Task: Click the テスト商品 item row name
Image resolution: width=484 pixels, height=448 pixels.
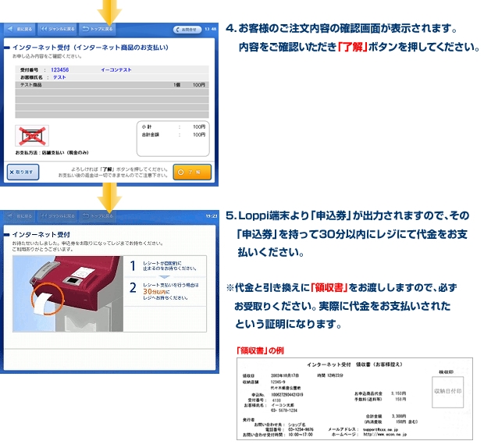Action: pos(31,84)
